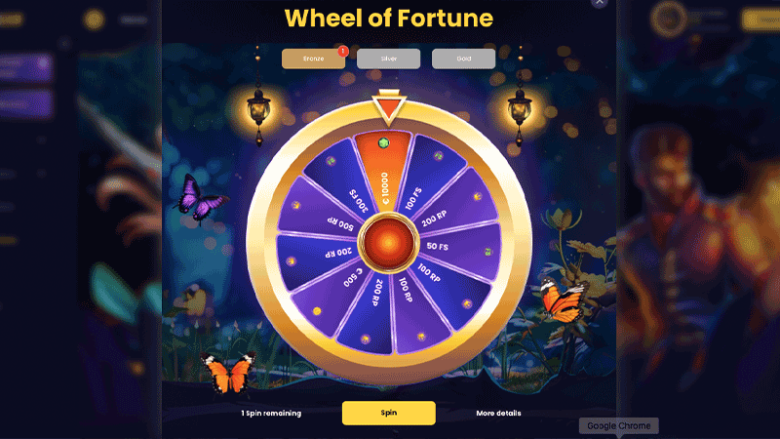780x439 pixels.
Task: Select the Bronze wheel tab
Action: point(313,59)
